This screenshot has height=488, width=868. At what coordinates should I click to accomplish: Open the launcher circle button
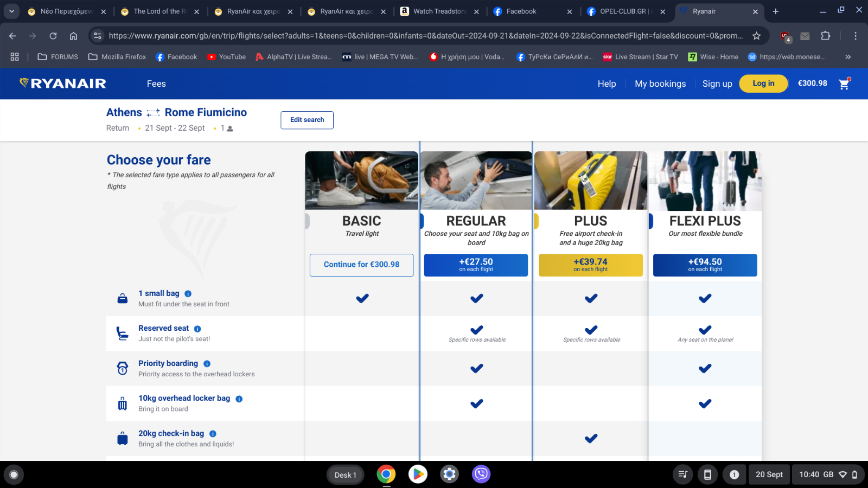pyautogui.click(x=14, y=475)
